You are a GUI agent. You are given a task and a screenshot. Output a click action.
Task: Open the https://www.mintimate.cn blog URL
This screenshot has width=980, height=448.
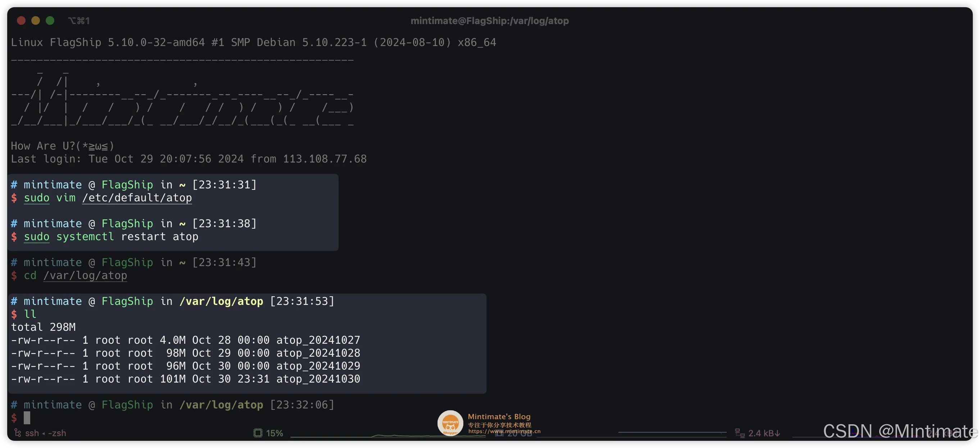pos(504,431)
